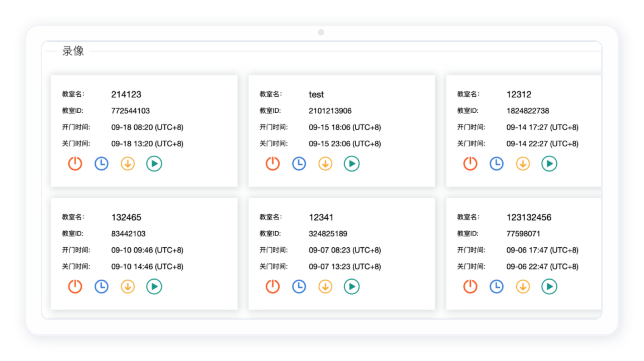Click the 录像 section heading
Viewport: 644px width, 361px height.
[x=73, y=51]
